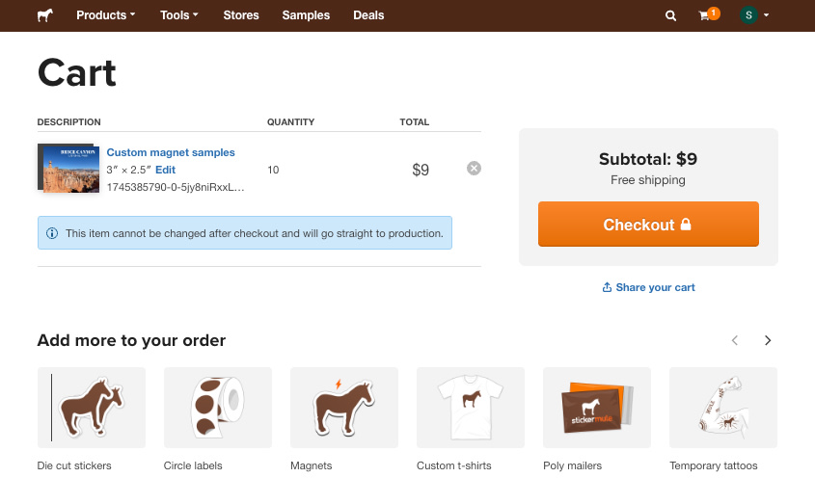Click the Temporary tattoos text label
Screen dimensions: 815x504
pyautogui.click(x=713, y=465)
